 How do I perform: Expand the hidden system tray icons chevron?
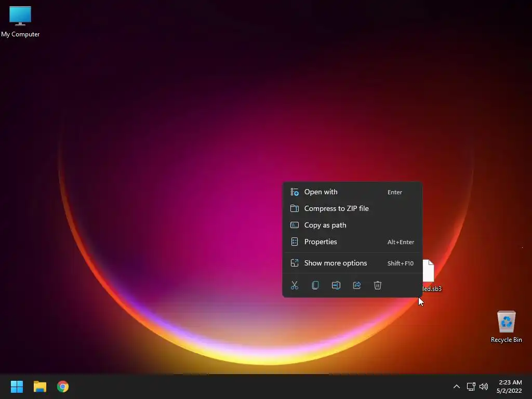457,387
